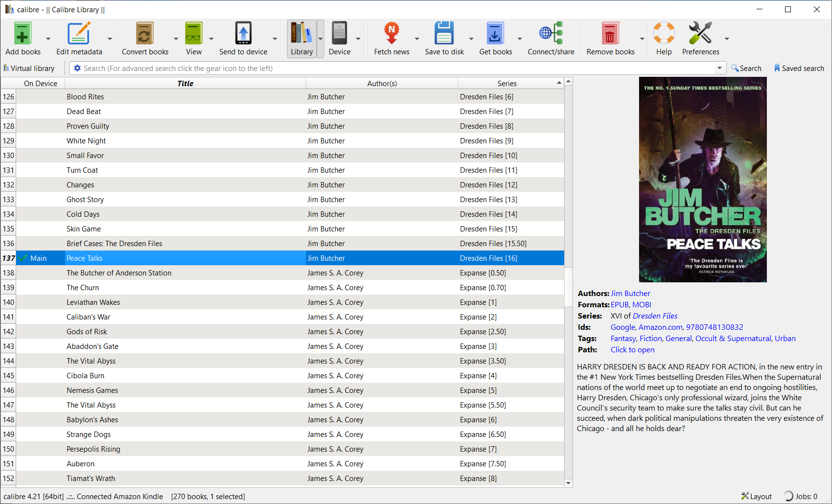Expand the Send to device dropdown arrow
The height and width of the screenshot is (504, 832).
(x=275, y=39)
